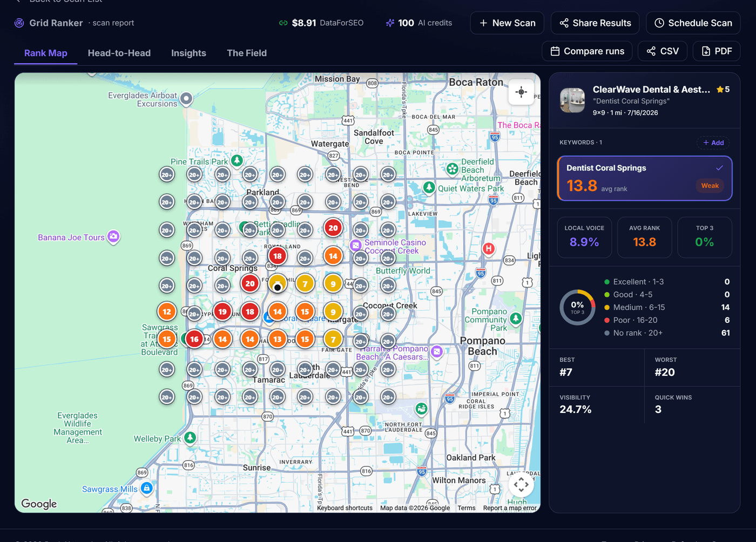Click the ClearWave Dental business thumbnail
Image resolution: width=756 pixels, height=542 pixels.
pos(572,100)
